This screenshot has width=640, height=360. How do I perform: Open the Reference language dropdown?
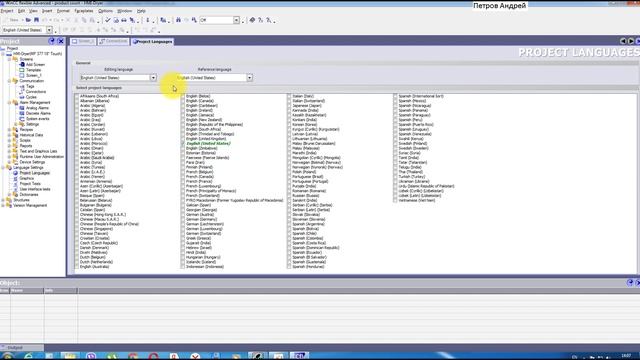click(249, 78)
